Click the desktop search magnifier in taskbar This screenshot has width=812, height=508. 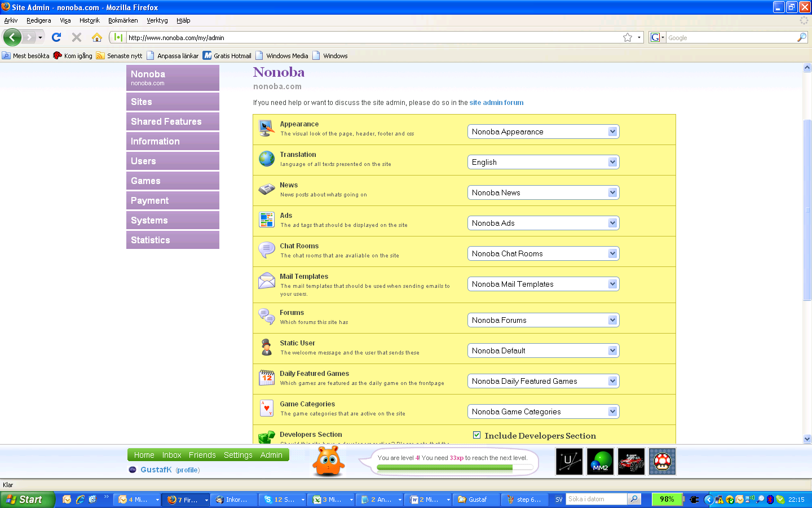[x=634, y=499]
